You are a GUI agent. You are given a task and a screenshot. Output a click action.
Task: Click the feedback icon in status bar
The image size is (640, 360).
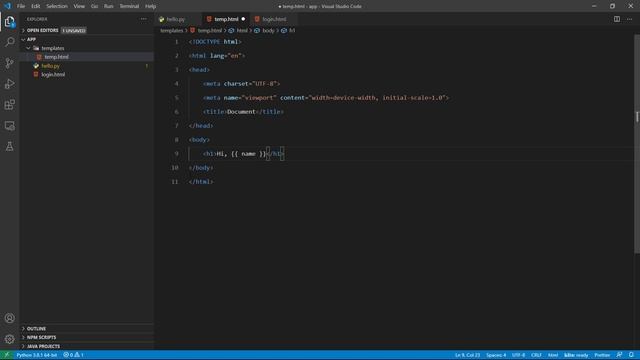click(619, 355)
